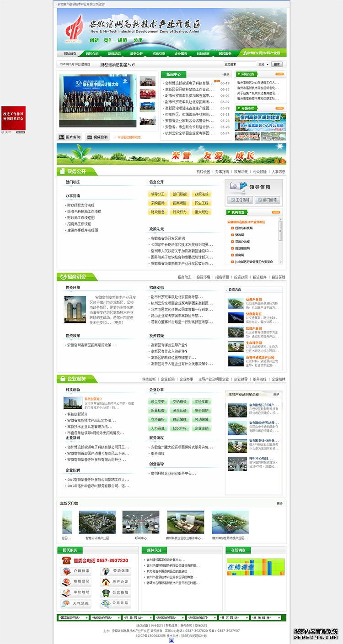Click the 领导信箱 envelope graphic
This screenshot has width=343, height=644.
pos(238,187)
